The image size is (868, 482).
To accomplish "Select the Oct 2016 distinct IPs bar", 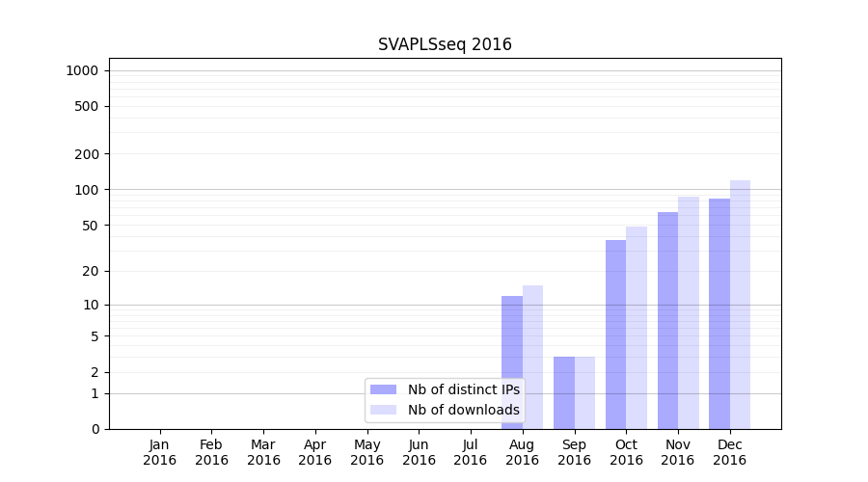I will click(616, 335).
